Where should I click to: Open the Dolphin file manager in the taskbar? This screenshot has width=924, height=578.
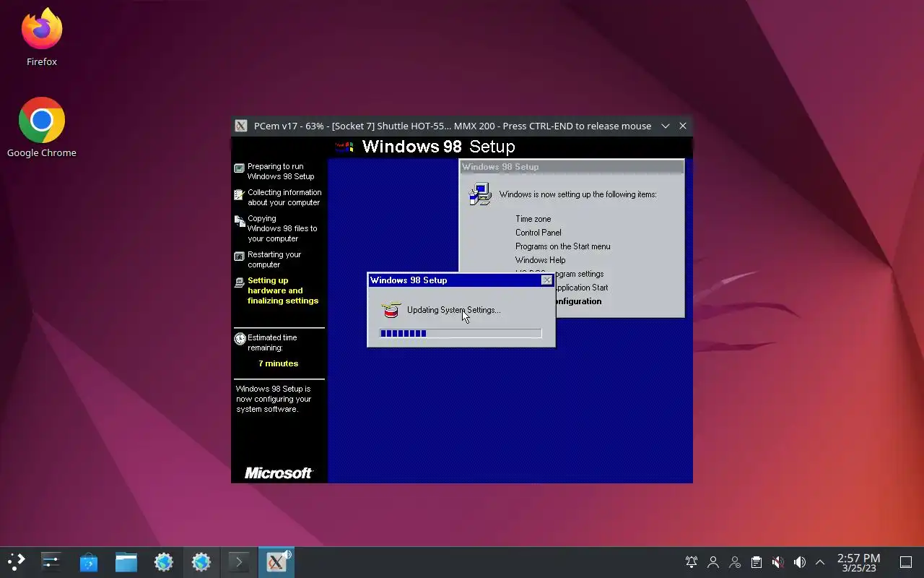(x=126, y=562)
